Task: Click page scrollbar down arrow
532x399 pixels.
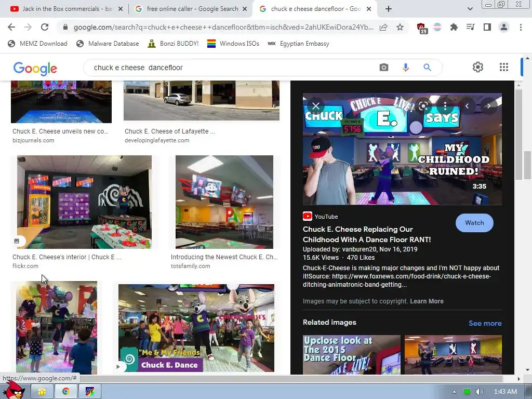Action: (x=528, y=370)
